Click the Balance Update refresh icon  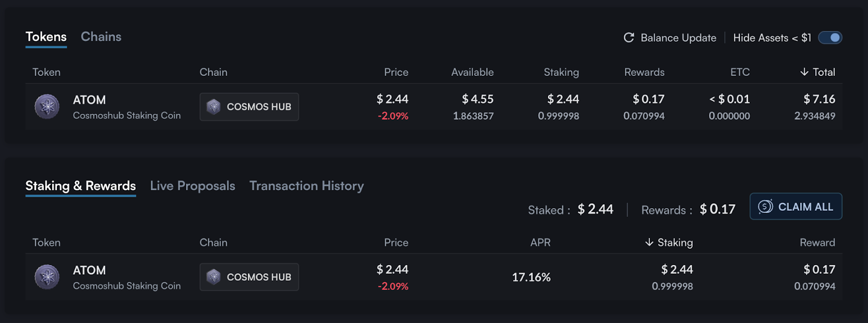coord(628,37)
